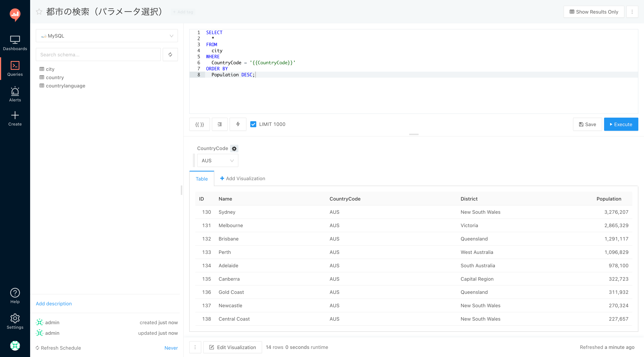The image size is (644, 357).
Task: Open the AUS CountryCode dropdown
Action: coord(217,161)
